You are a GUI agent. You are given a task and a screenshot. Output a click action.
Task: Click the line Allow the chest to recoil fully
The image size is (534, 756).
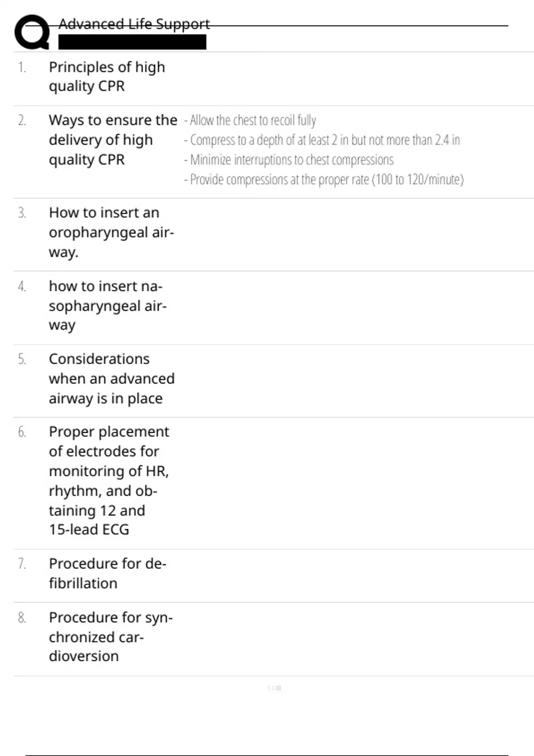point(250,120)
